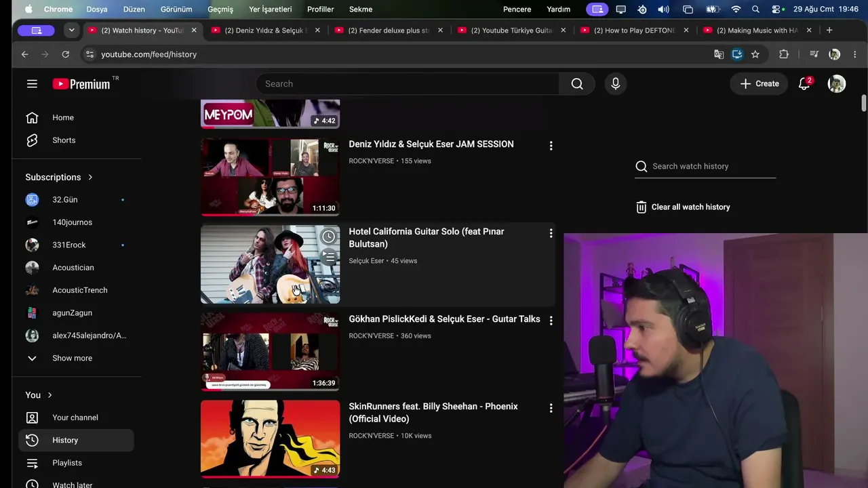Image resolution: width=868 pixels, height=488 pixels.
Task: Click the address bar URL
Action: (x=149, y=54)
